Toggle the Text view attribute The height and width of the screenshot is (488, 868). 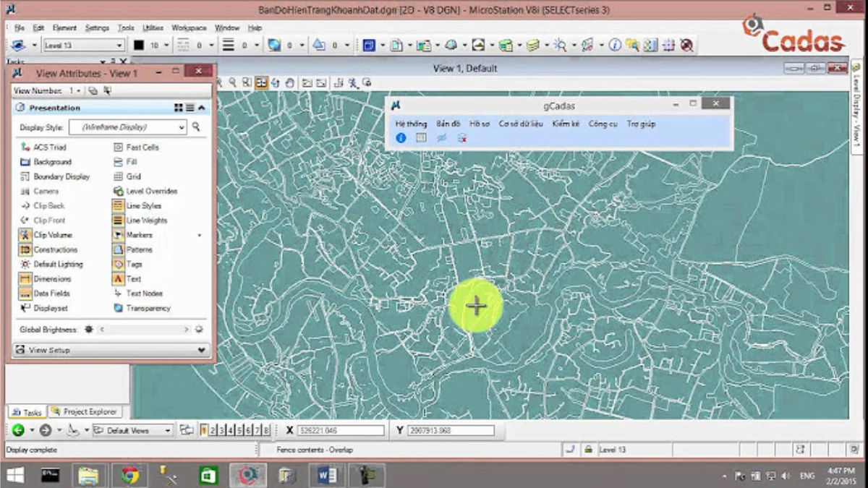pyautogui.click(x=118, y=279)
